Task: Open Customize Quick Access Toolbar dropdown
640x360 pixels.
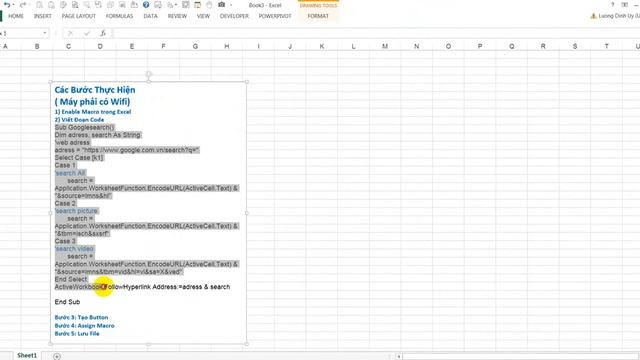Action: click(x=231, y=5)
